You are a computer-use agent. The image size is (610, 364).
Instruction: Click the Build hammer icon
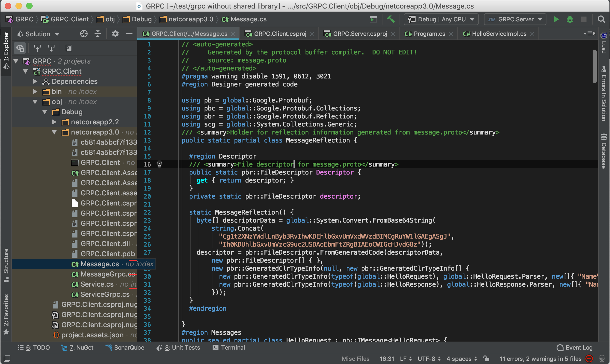(390, 19)
